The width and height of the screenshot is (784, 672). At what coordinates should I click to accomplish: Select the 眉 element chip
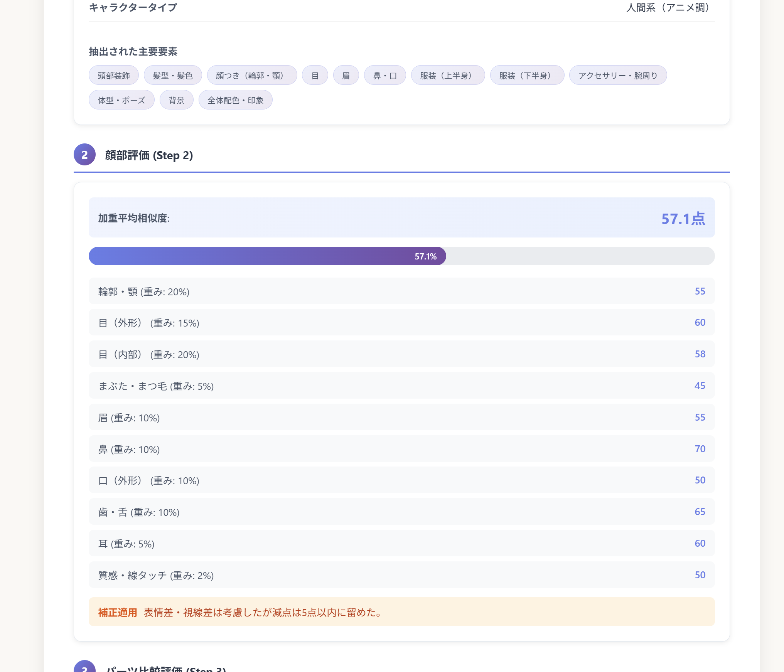tap(346, 75)
